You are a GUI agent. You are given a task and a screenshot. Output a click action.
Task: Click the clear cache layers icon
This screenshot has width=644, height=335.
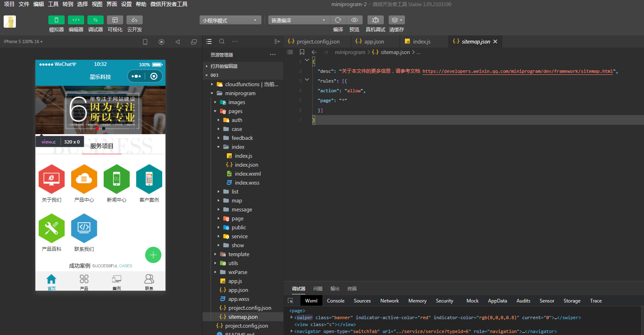[x=396, y=20]
